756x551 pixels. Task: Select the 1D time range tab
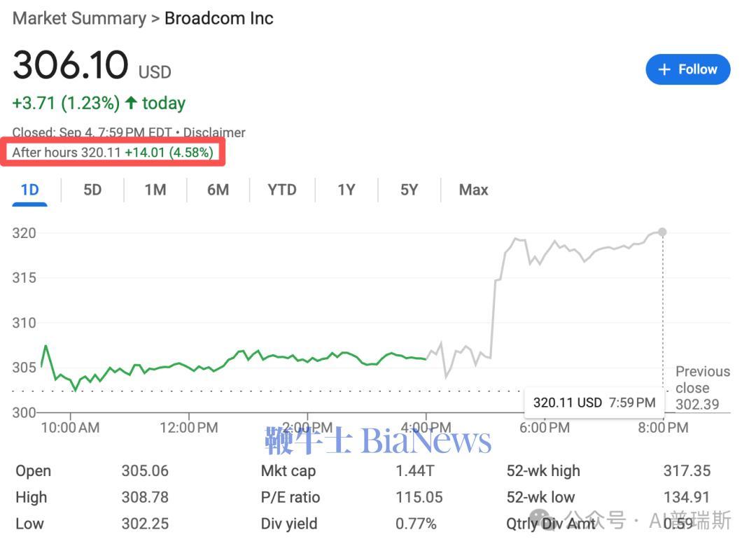[x=29, y=190]
